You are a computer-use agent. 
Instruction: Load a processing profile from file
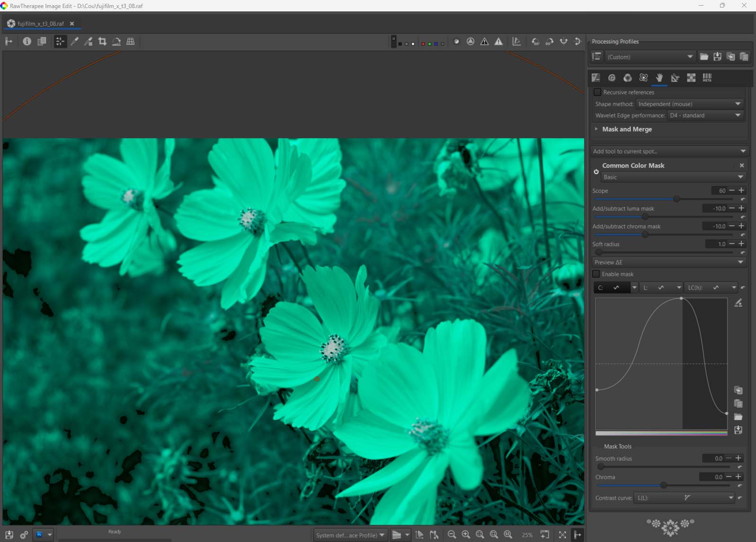coord(704,57)
